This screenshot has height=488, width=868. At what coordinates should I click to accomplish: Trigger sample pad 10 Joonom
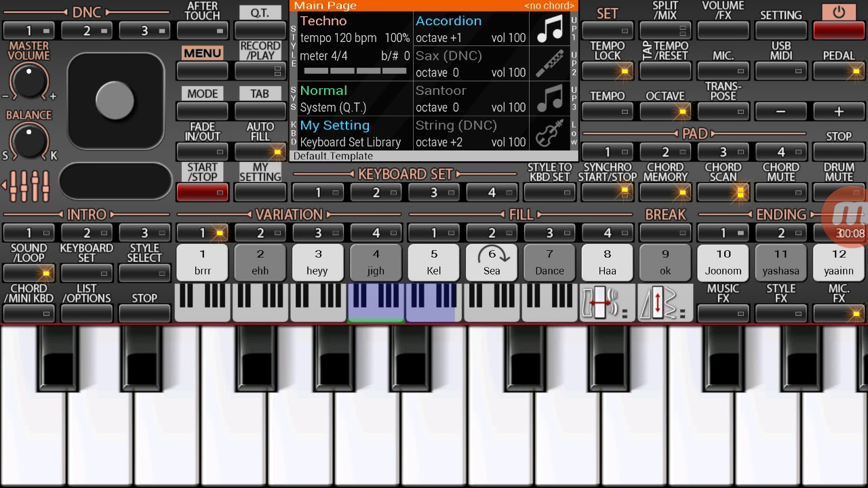(724, 262)
